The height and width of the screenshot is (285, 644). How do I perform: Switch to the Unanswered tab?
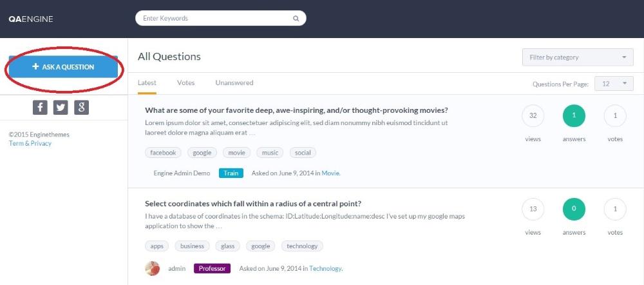point(234,83)
